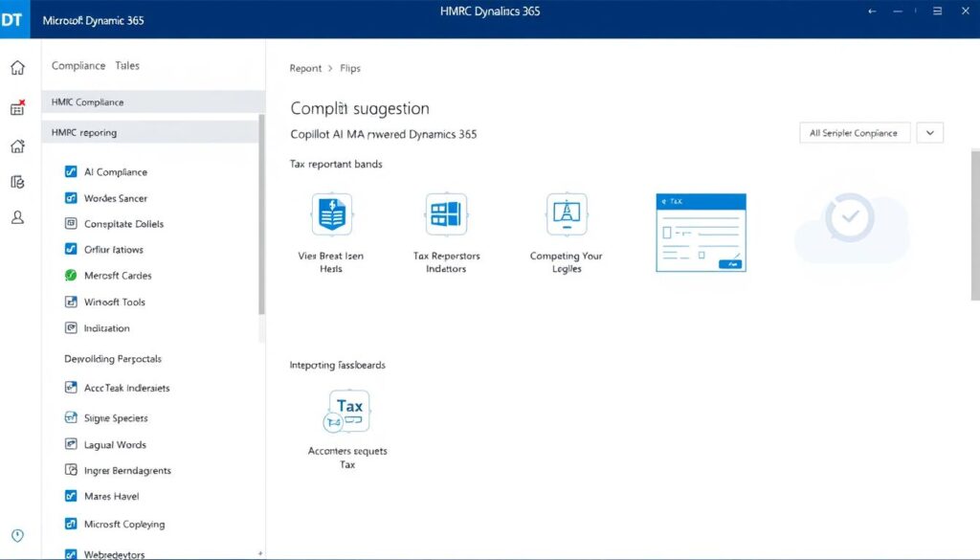Click the main pane vertical scrollbar
Screen dimensions: 980x560
coord(975,225)
